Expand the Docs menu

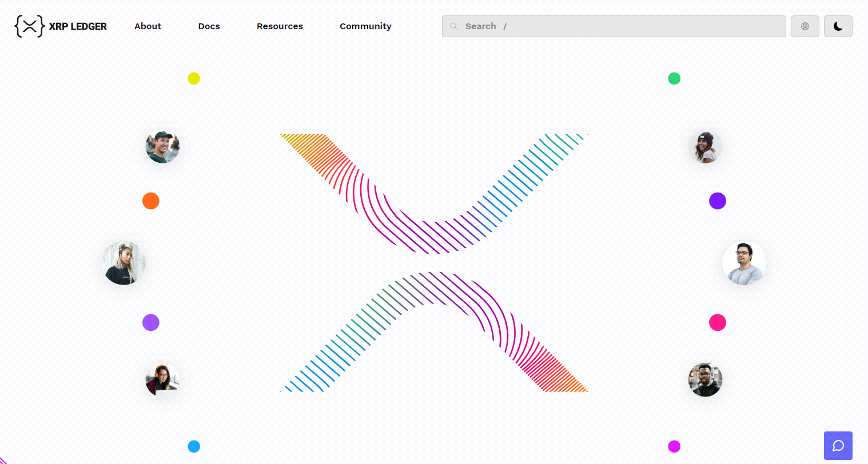[x=209, y=26]
